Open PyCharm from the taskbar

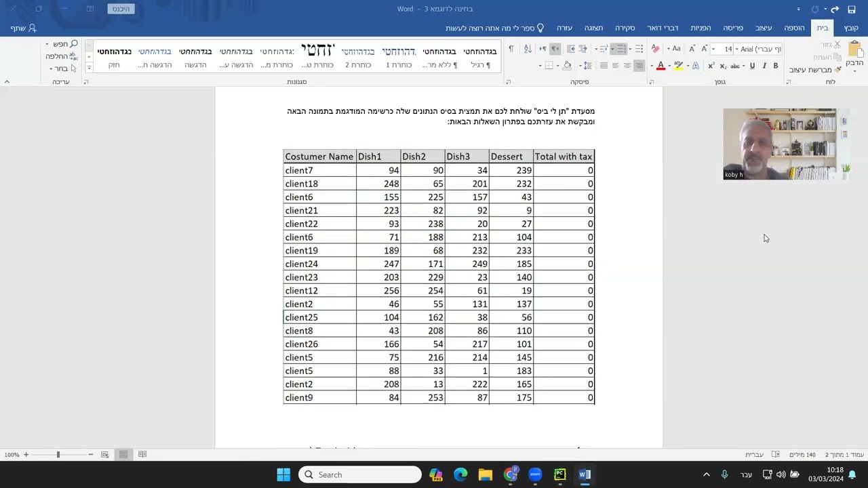click(x=559, y=474)
